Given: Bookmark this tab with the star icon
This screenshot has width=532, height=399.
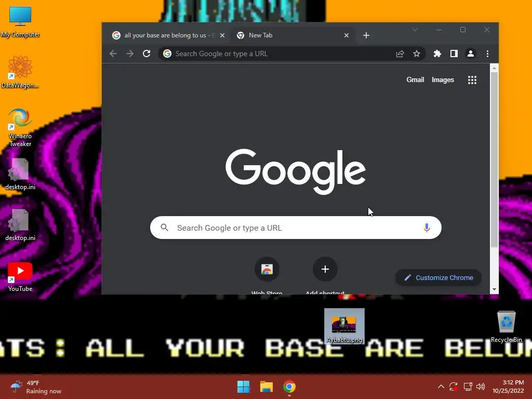Looking at the screenshot, I should [x=417, y=54].
